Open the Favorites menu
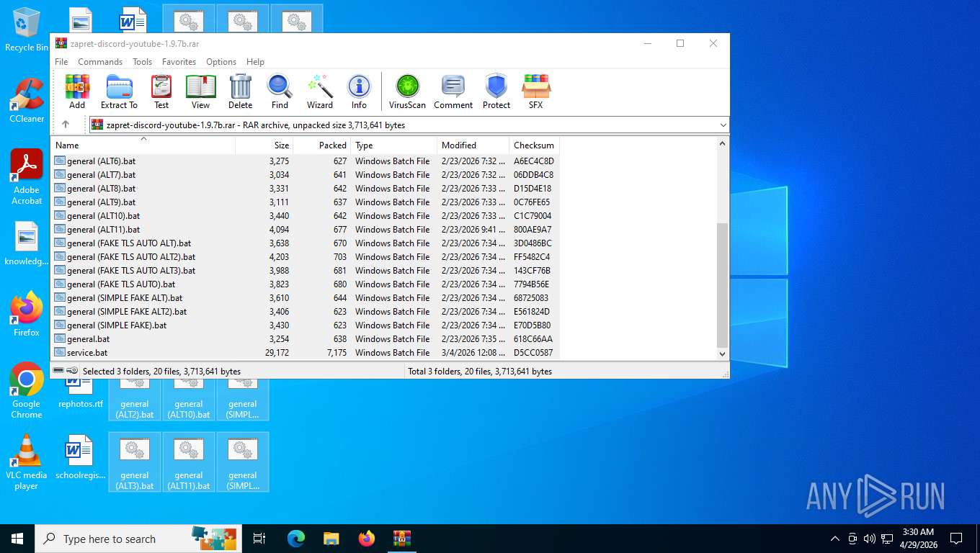 (x=179, y=62)
